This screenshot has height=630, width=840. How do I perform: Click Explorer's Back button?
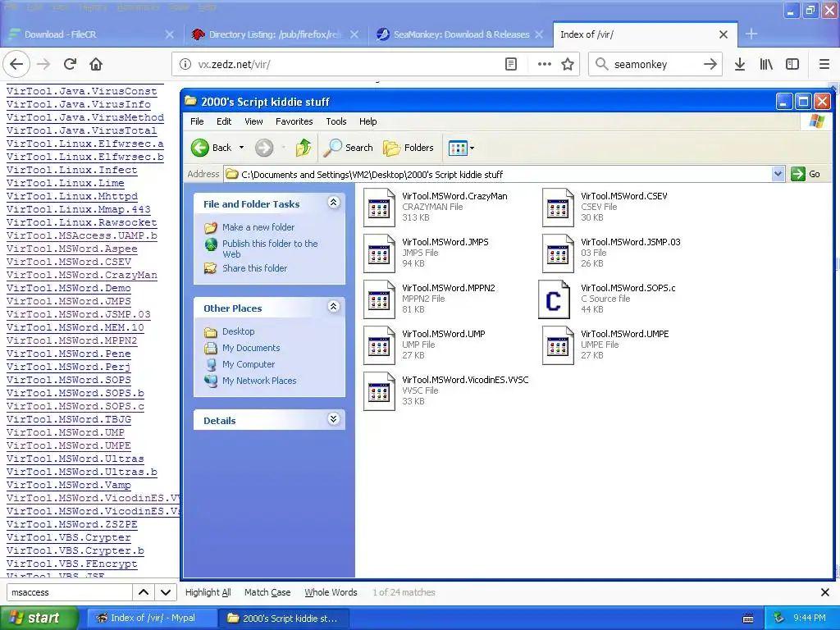pos(212,148)
